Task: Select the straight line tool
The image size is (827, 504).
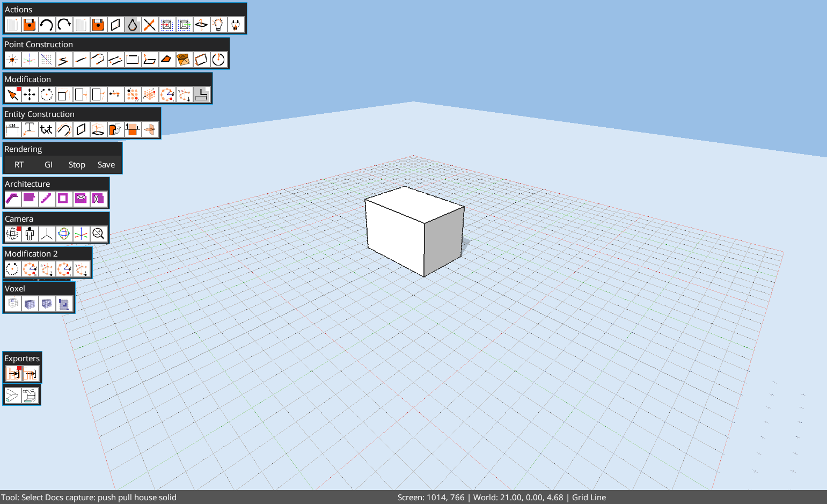Action: (x=81, y=60)
